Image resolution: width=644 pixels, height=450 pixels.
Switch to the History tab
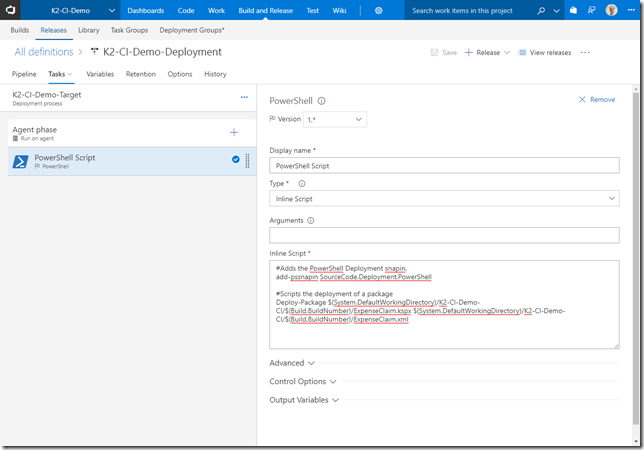point(215,74)
